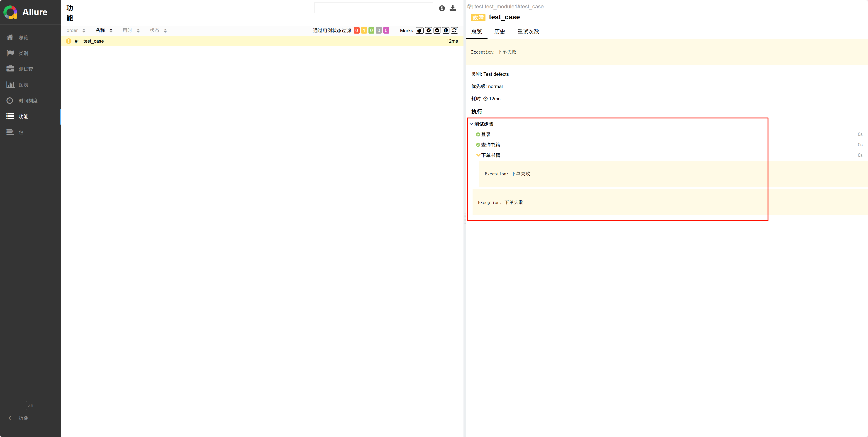
Task: Toggle the new failed X mark filter
Action: pyautogui.click(x=429, y=30)
